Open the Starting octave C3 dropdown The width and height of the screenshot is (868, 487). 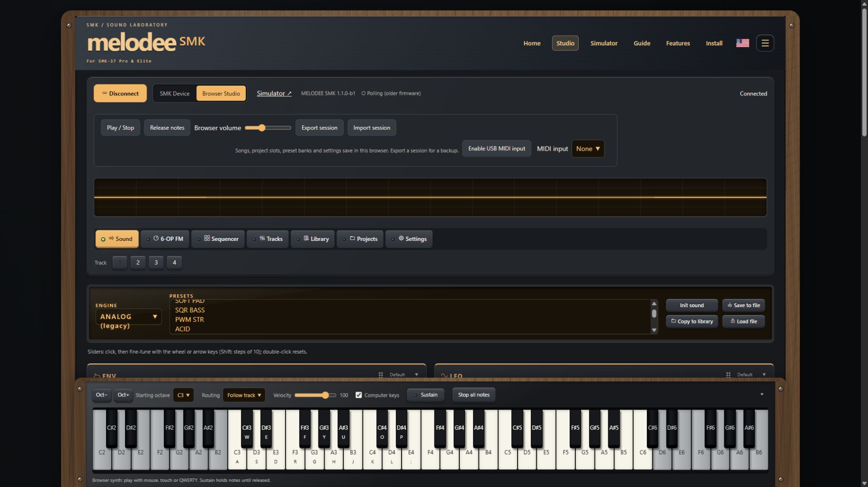(183, 395)
